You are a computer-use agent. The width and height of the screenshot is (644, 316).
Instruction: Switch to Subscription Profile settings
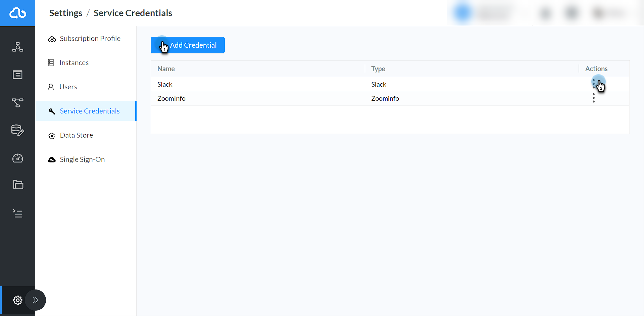pos(90,38)
